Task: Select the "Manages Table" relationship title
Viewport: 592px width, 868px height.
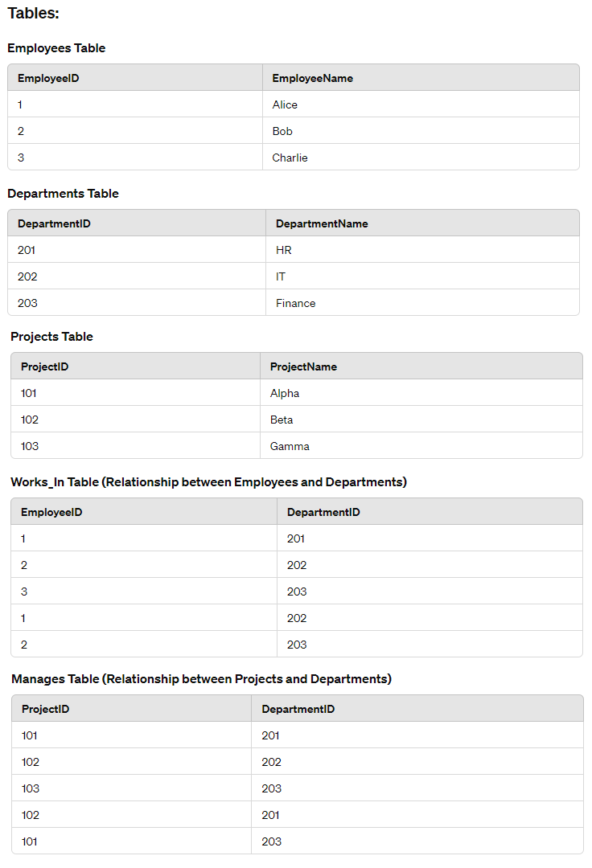Action: (x=201, y=679)
